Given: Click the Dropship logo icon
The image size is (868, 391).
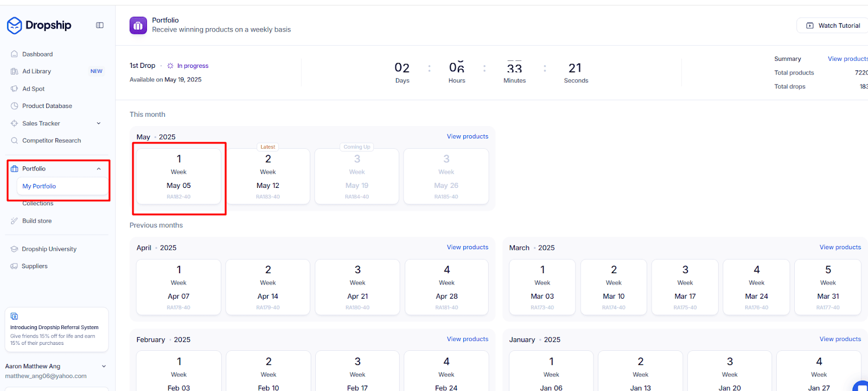Looking at the screenshot, I should point(15,26).
